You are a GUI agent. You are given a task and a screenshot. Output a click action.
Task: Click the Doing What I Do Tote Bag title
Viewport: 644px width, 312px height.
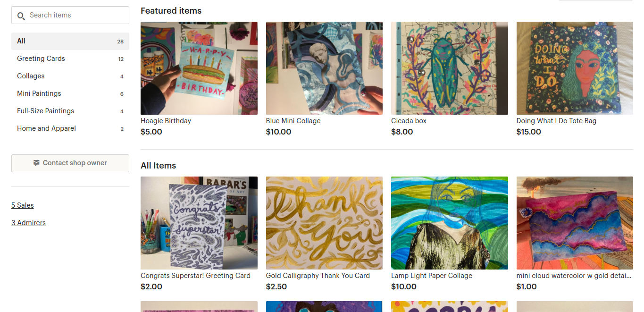tap(556, 121)
